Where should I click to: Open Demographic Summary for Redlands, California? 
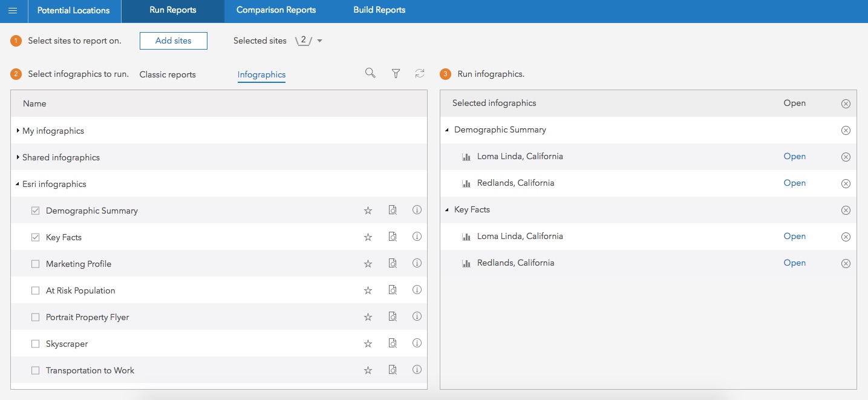794,183
